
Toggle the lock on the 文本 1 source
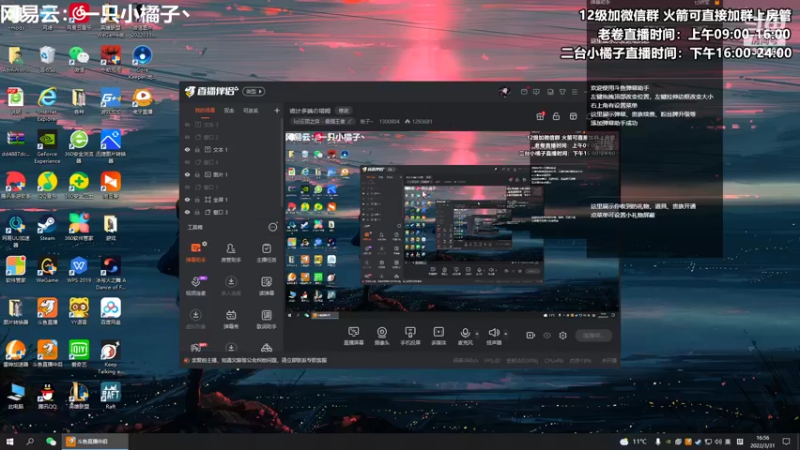197,149
